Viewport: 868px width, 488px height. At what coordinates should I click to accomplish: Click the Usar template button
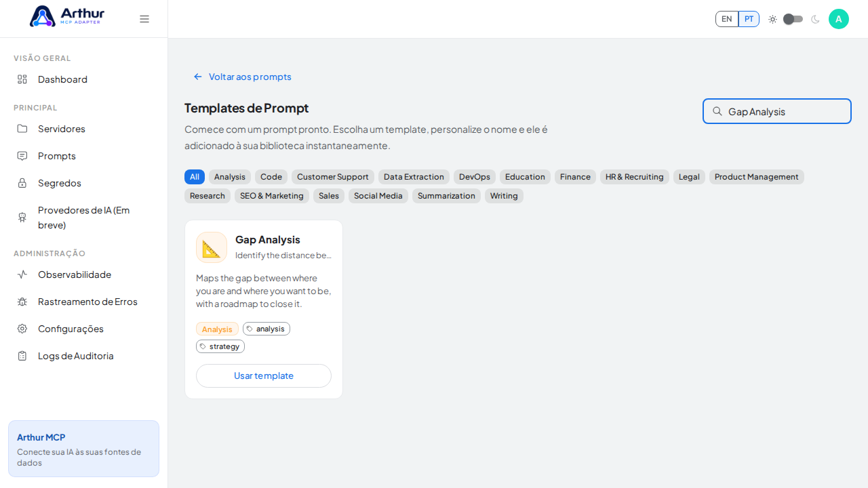pyautogui.click(x=264, y=375)
